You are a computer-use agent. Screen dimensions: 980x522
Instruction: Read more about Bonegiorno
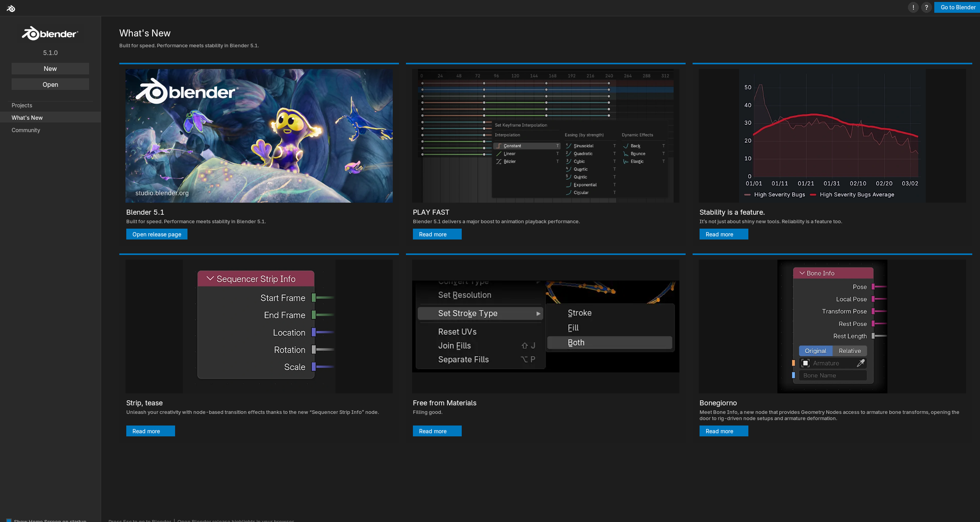[723, 431]
